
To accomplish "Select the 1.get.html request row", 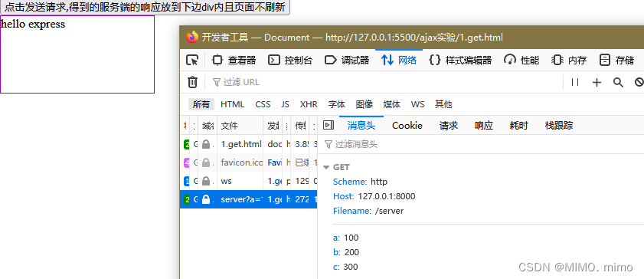I will tap(248, 144).
